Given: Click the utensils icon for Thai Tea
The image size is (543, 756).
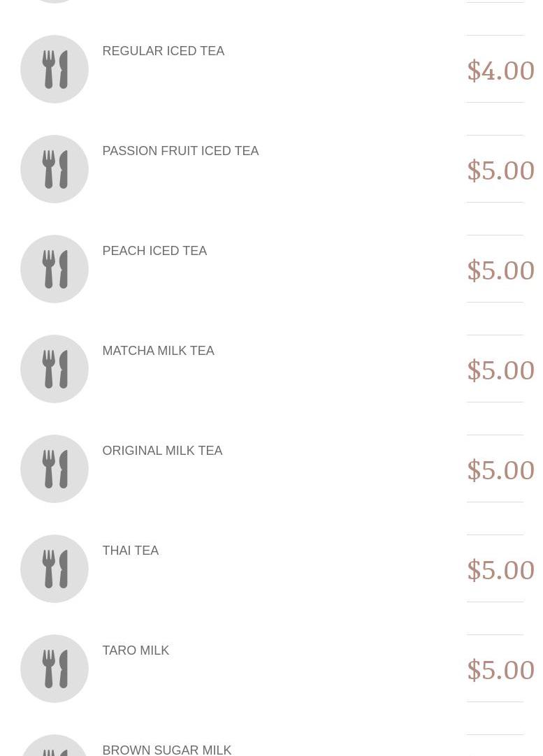Looking at the screenshot, I should click(55, 569).
